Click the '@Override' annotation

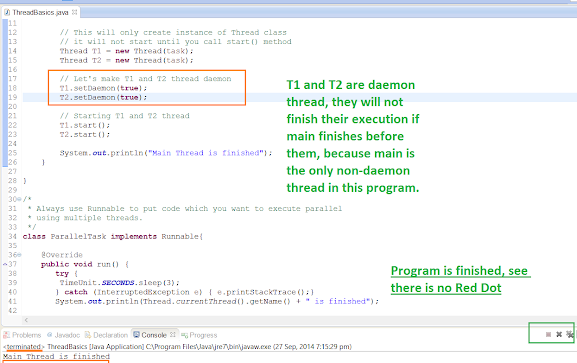click(62, 255)
